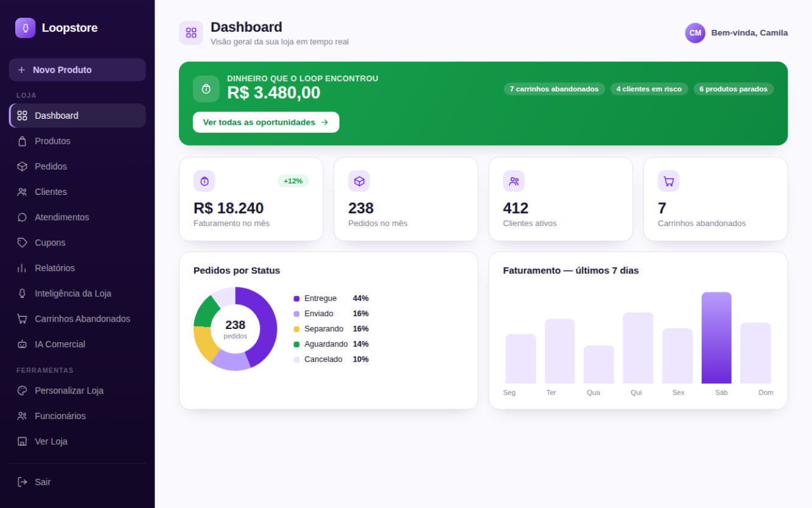Click the Atendimentos chat bubble icon
Viewport: 812px width, 508px height.
point(23,217)
